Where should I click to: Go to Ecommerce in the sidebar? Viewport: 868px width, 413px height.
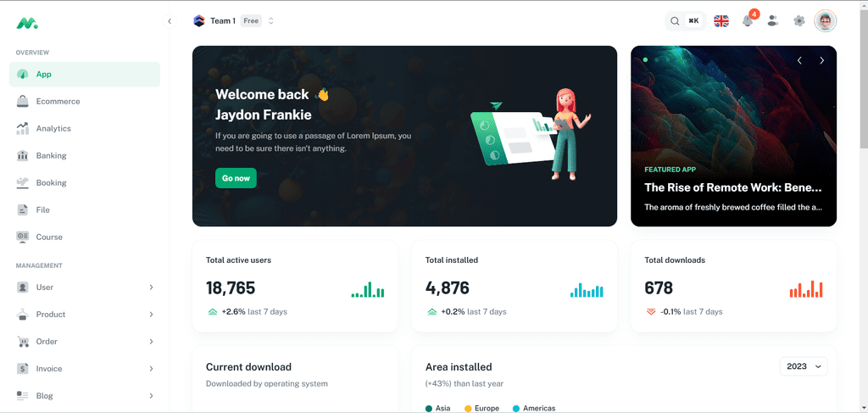tap(85, 101)
